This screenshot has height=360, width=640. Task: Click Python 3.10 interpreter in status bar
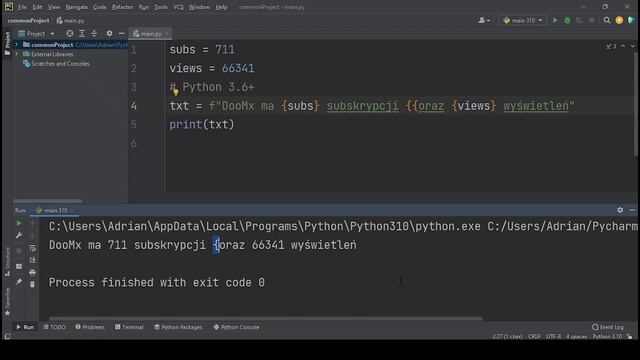point(607,336)
